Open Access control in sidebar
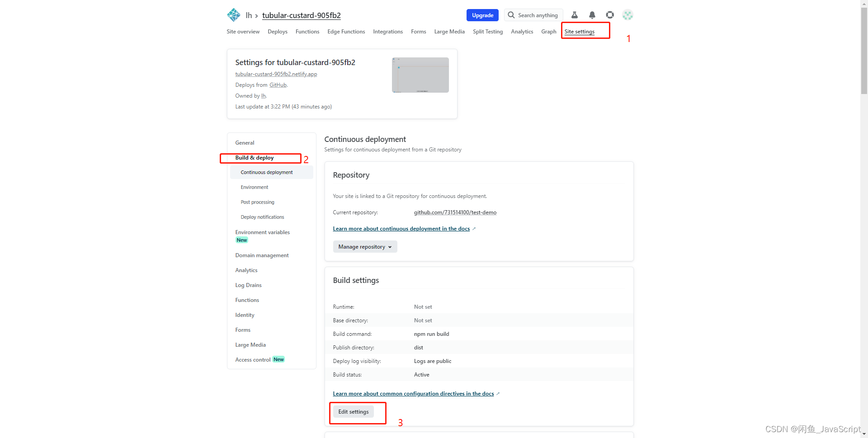The width and height of the screenshot is (868, 438). [x=253, y=360]
